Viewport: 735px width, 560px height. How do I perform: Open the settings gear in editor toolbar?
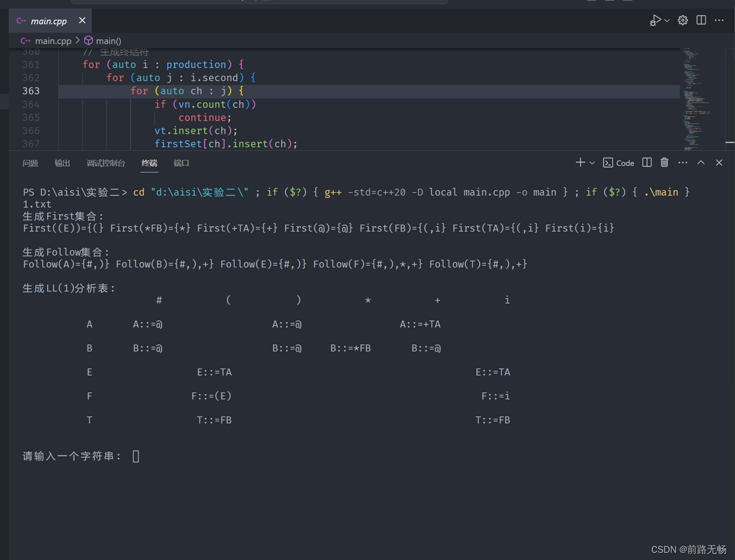[683, 20]
